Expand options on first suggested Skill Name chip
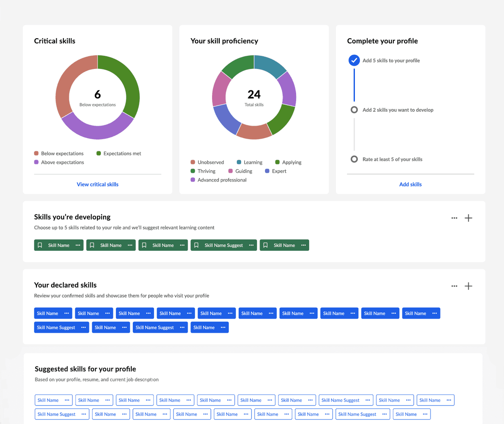 (67, 400)
